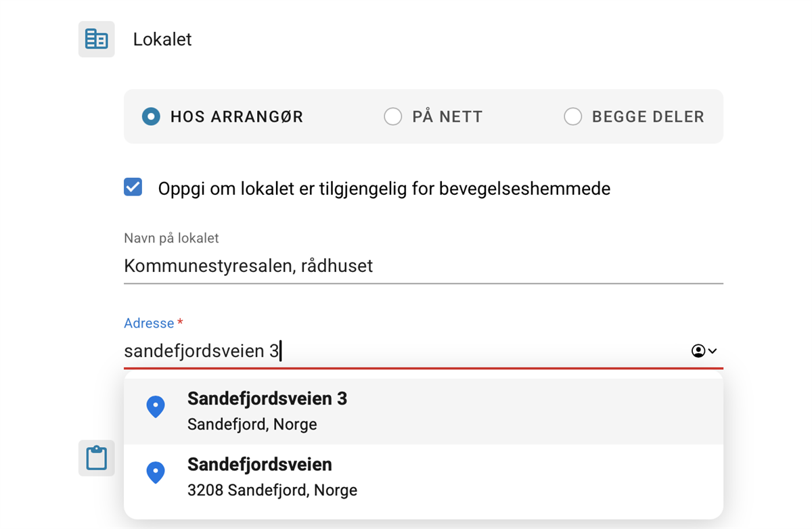The width and height of the screenshot is (812, 529).
Task: Click the BEGGE DELER label text
Action: click(648, 116)
